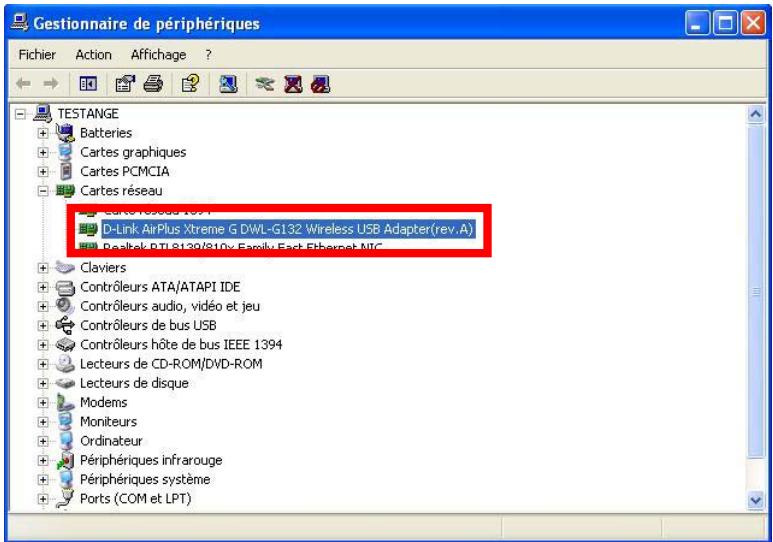Click the Cartes graphiques icon
The height and width of the screenshot is (542, 773).
tap(65, 152)
